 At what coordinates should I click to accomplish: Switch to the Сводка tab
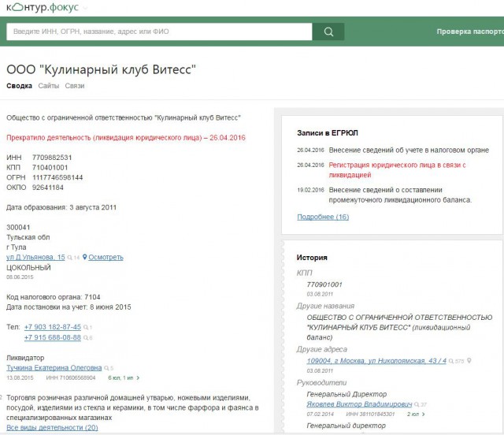pyautogui.click(x=19, y=86)
